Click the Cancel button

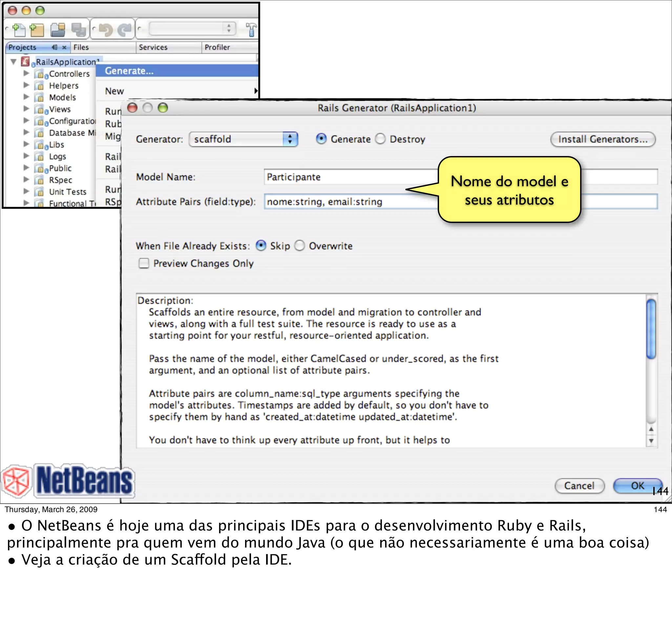coord(579,486)
